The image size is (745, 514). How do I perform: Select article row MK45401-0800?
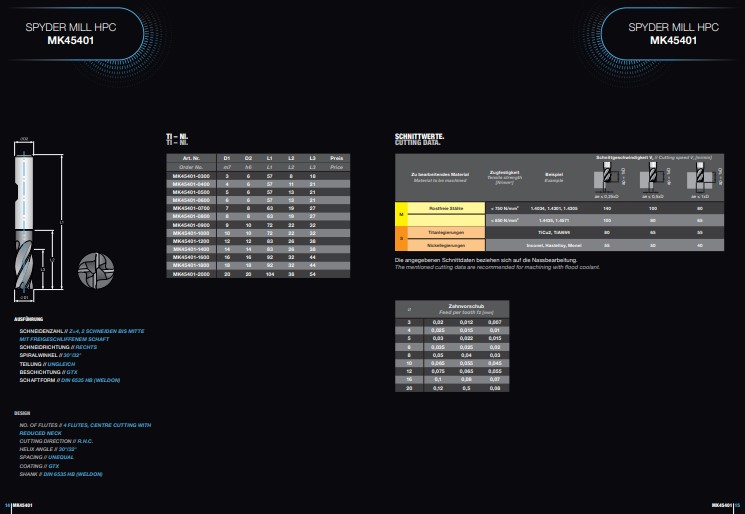(258, 216)
